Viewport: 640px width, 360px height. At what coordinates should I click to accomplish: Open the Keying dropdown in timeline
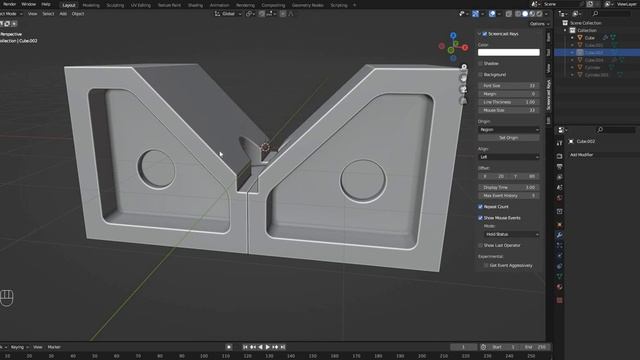pos(19,347)
